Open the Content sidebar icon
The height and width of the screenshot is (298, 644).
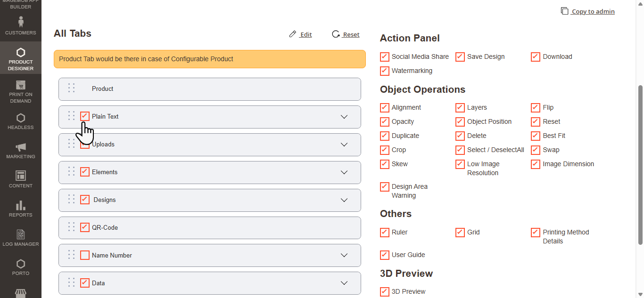pos(21,176)
